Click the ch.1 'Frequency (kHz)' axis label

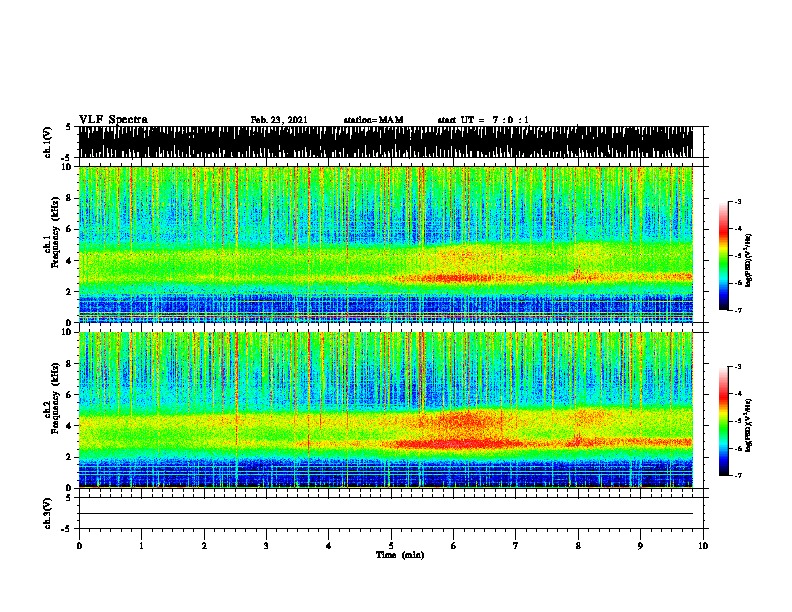55,233
